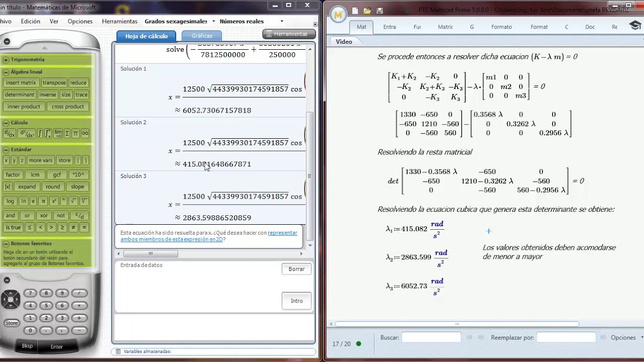Click the New worksheet icon in Mathcad
The image size is (644, 362).
point(355,11)
